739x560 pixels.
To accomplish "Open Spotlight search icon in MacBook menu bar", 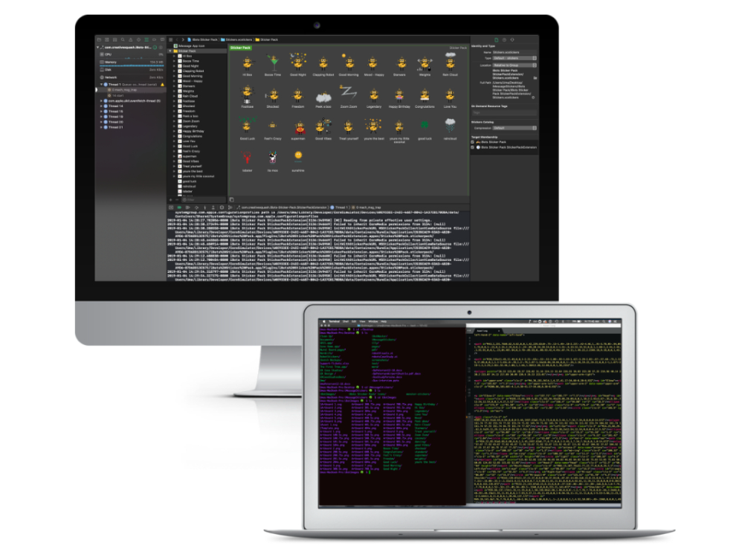I will [604, 321].
